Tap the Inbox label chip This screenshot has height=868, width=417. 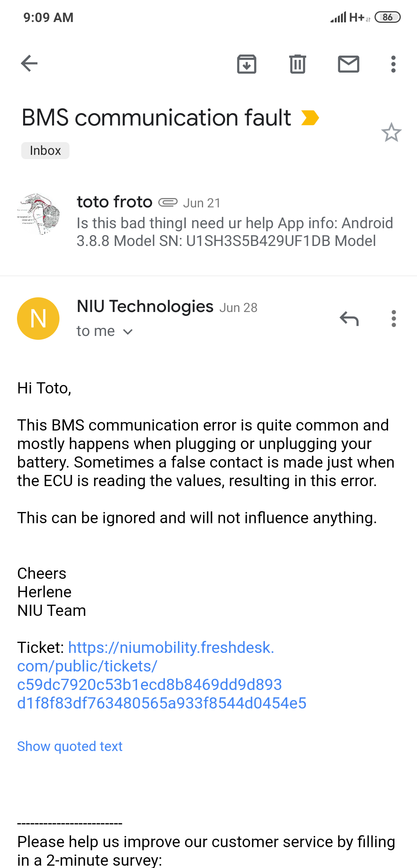click(45, 151)
